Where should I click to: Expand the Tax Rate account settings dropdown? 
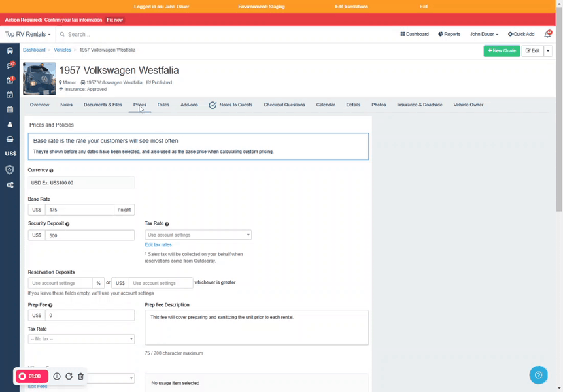197,235
